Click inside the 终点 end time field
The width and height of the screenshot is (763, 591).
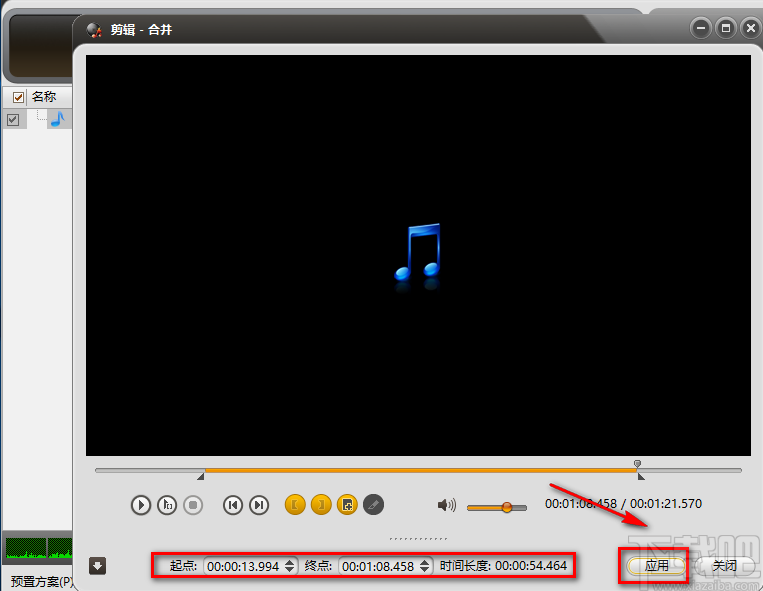(x=378, y=566)
